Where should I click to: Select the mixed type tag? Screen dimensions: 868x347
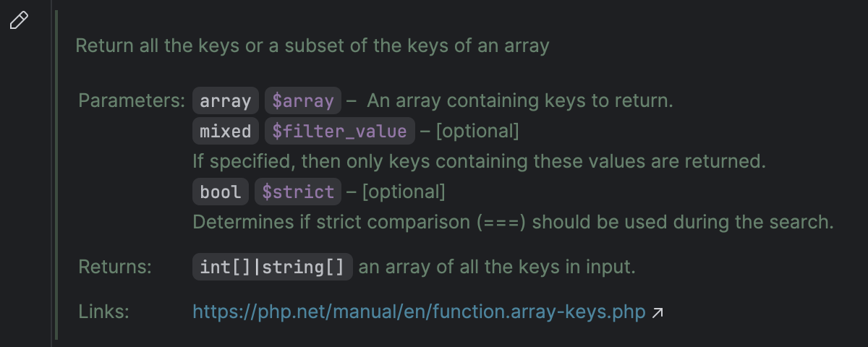coord(226,131)
